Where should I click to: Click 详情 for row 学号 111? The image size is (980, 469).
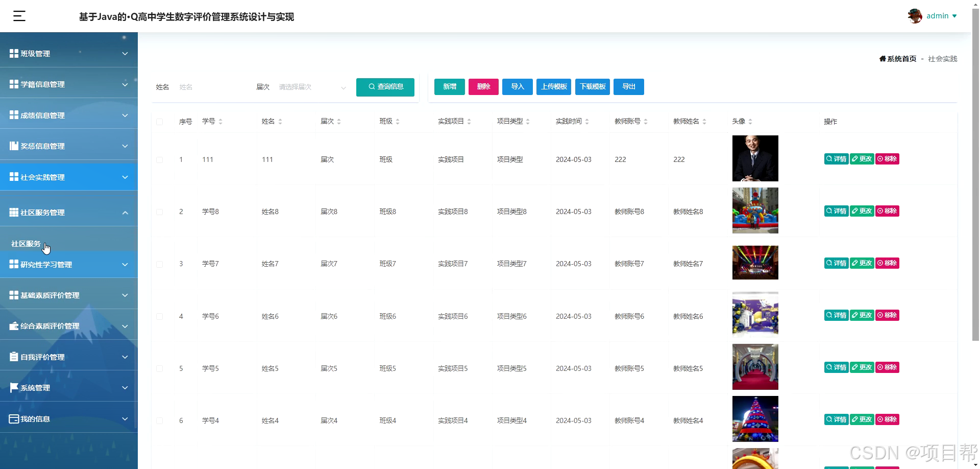coord(837,159)
